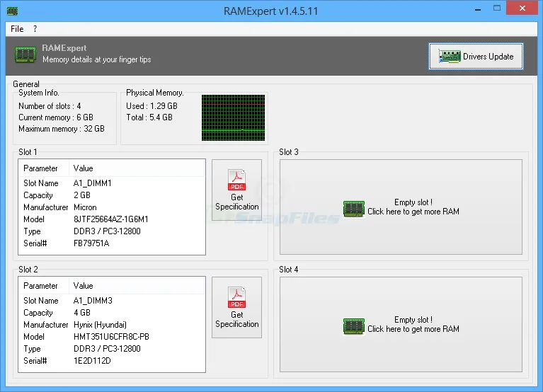Click the Value column header in Slot 2
This screenshot has width=543, height=392.
84,286
